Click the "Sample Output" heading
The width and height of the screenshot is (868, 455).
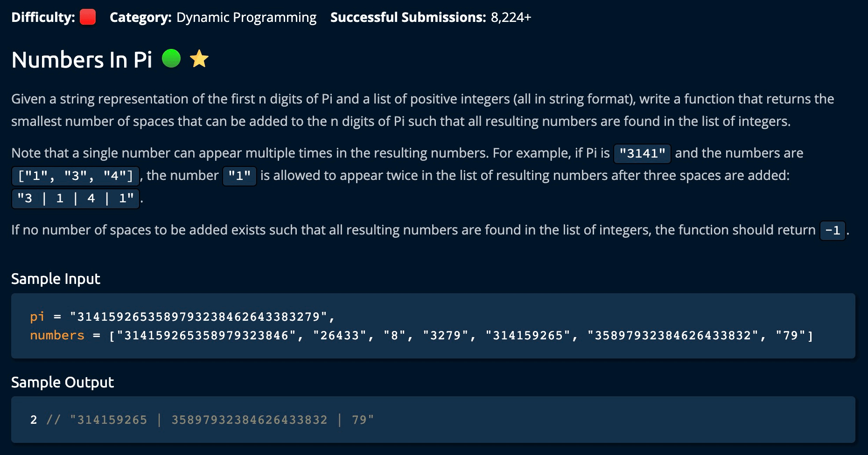(x=62, y=382)
